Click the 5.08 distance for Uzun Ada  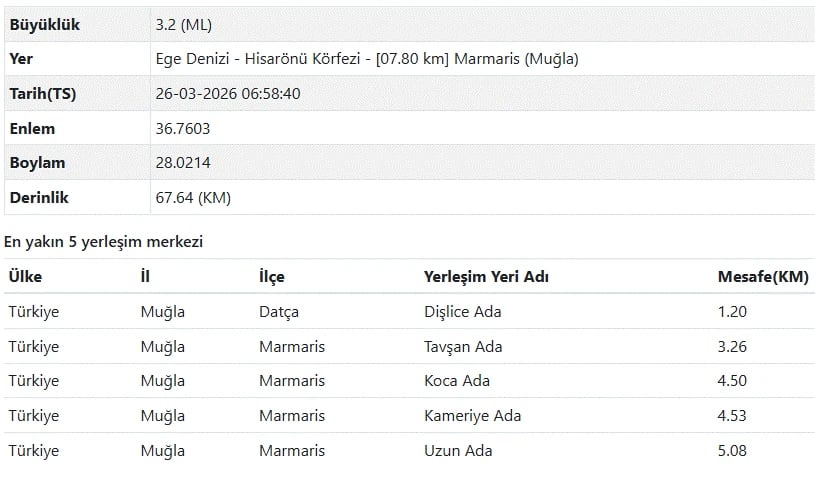(732, 451)
